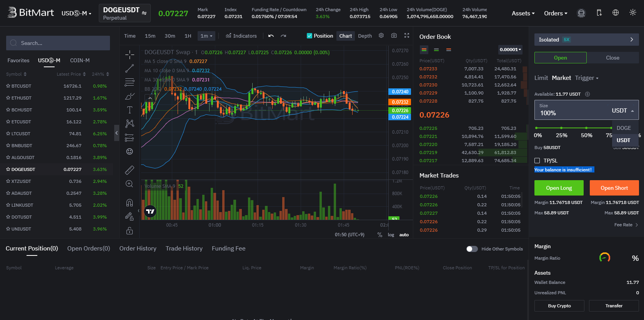The width and height of the screenshot is (644, 320).
Task: Click the Buy Crypto button
Action: [559, 306]
